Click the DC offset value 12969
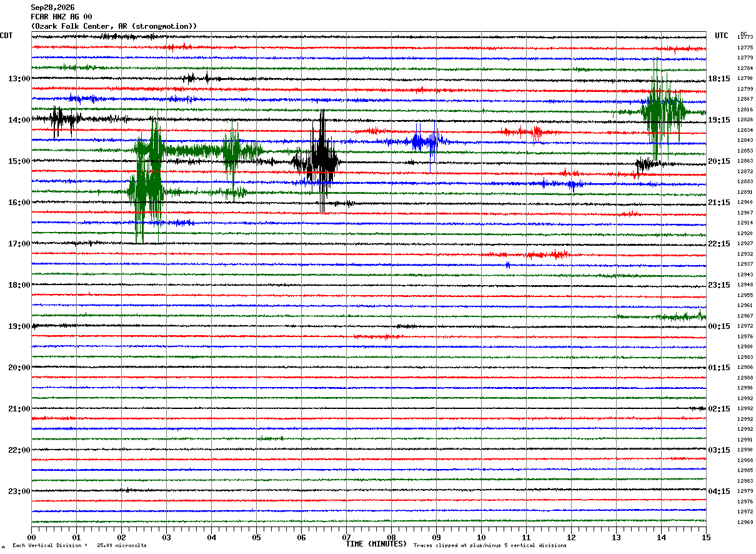 point(745,522)
